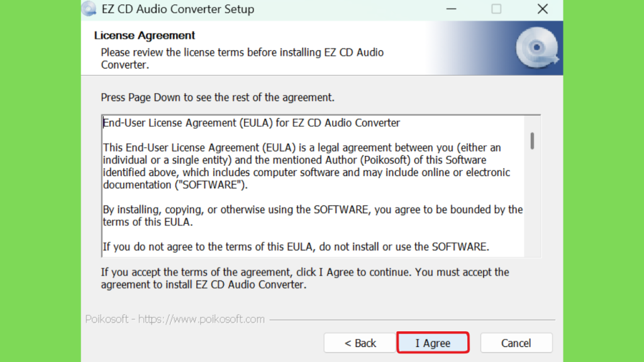Image resolution: width=644 pixels, height=362 pixels.
Task: Cancel the EZ CD Audio Converter installation
Action: point(516,343)
